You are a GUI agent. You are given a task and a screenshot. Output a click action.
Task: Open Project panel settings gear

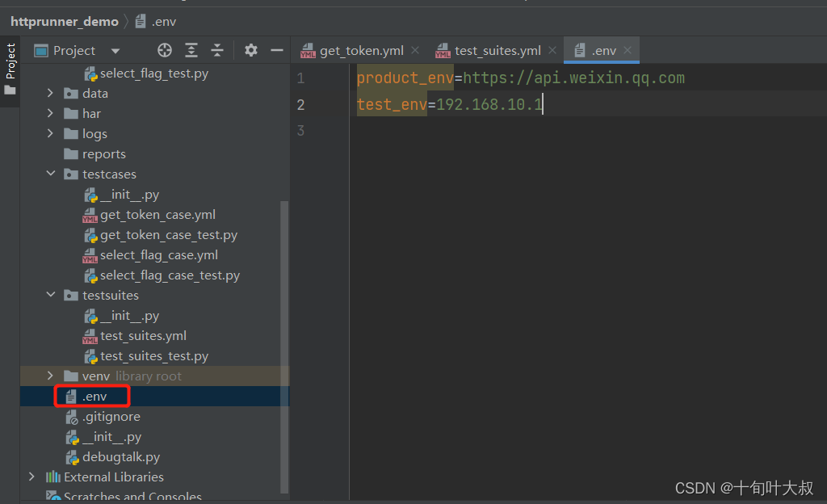(251, 50)
